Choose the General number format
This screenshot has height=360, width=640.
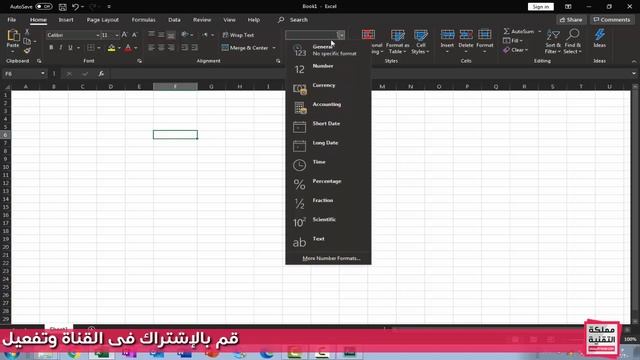tap(328, 50)
